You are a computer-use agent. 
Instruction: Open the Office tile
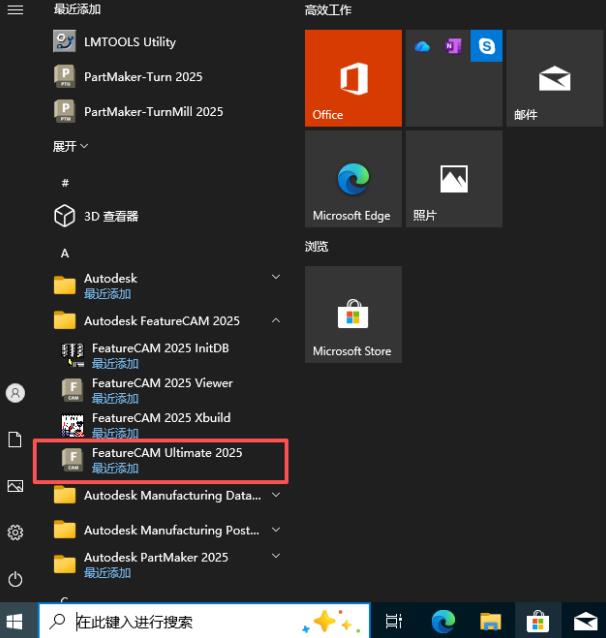[353, 78]
